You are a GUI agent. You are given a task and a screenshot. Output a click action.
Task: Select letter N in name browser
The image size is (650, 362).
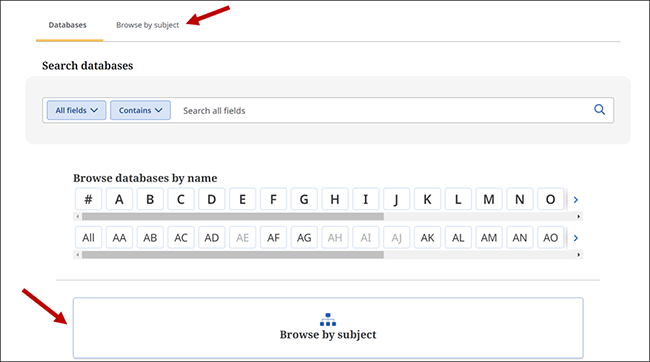coord(520,199)
